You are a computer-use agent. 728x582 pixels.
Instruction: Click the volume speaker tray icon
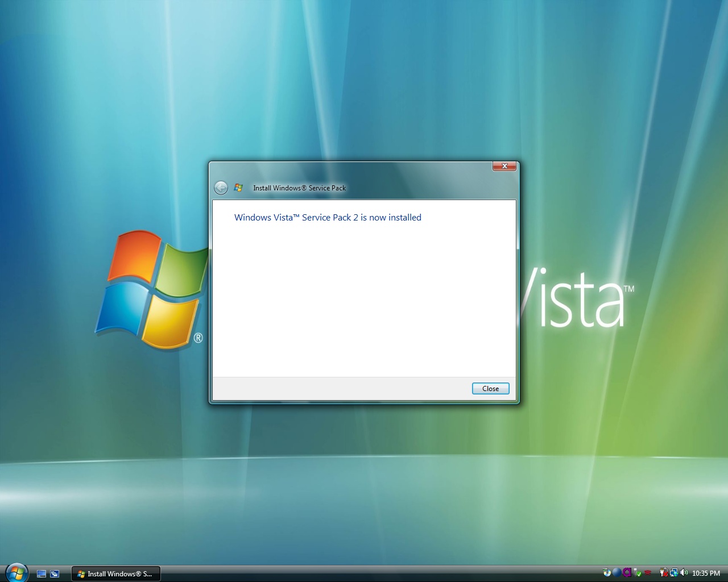click(684, 573)
